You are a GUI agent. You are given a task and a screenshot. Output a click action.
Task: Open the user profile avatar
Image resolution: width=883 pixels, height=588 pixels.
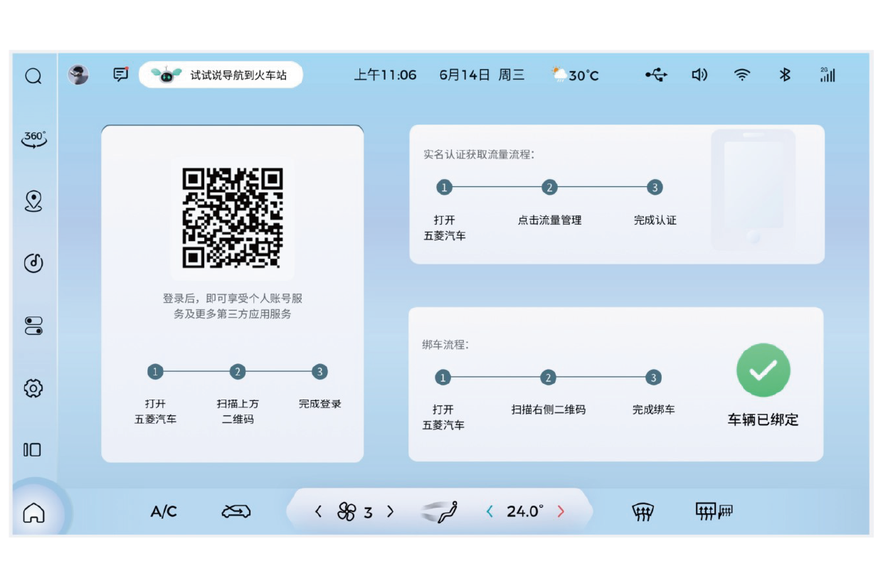(78, 75)
